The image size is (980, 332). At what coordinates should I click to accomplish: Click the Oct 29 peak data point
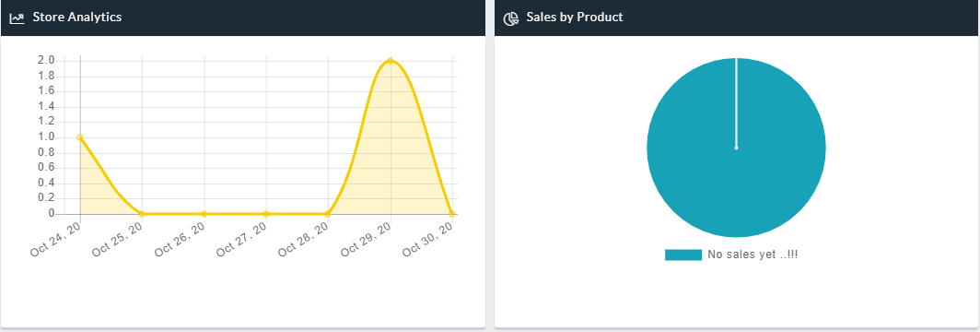(x=390, y=61)
